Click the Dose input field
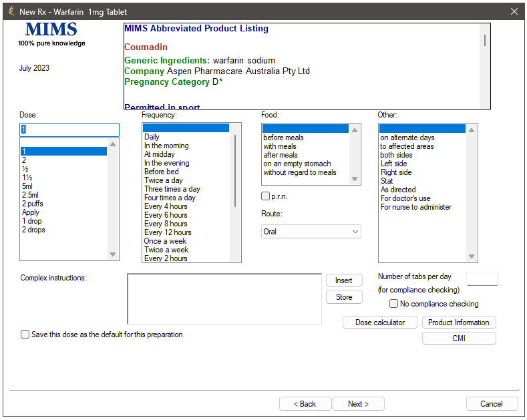527x420 pixels. pos(69,130)
